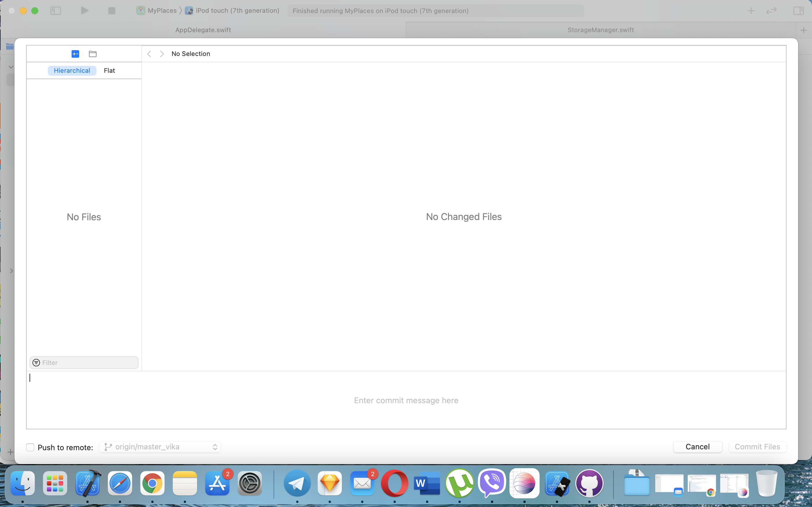
Task: Open App Store from the Dock
Action: (217, 483)
